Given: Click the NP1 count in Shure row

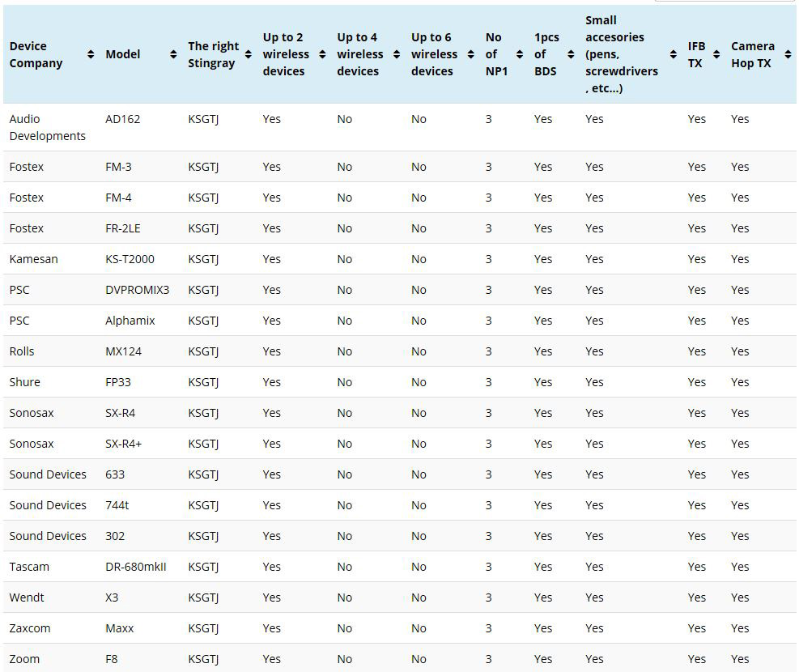Looking at the screenshot, I should click(489, 382).
